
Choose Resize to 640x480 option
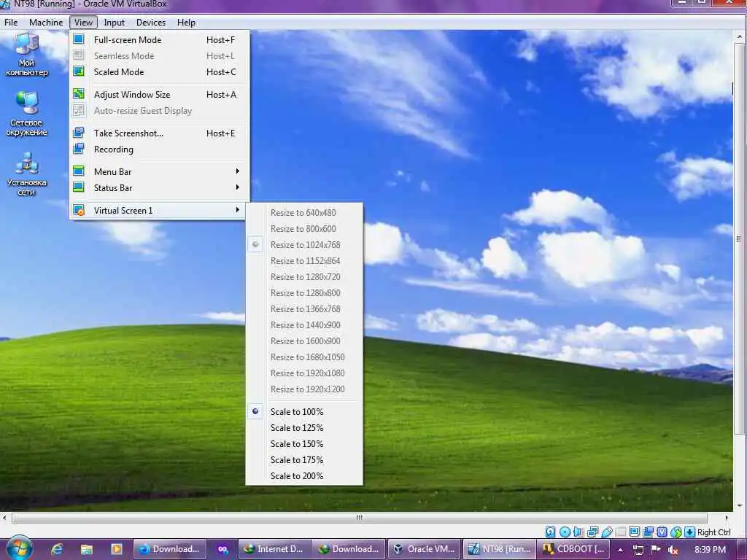coord(304,212)
